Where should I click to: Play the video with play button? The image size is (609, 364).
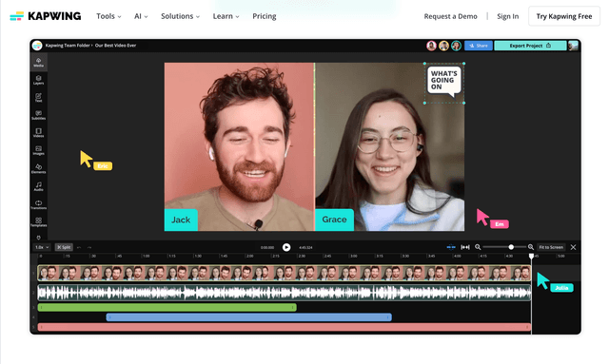tap(286, 247)
